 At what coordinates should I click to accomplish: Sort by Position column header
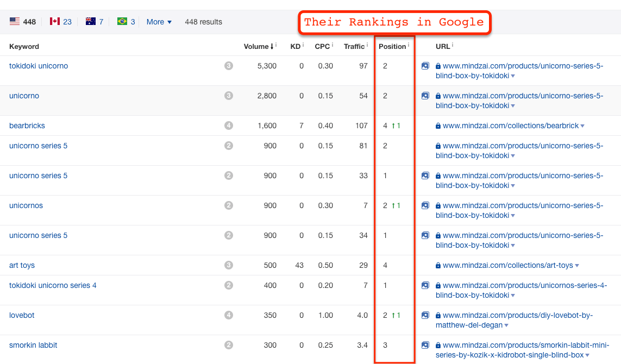[x=392, y=46]
